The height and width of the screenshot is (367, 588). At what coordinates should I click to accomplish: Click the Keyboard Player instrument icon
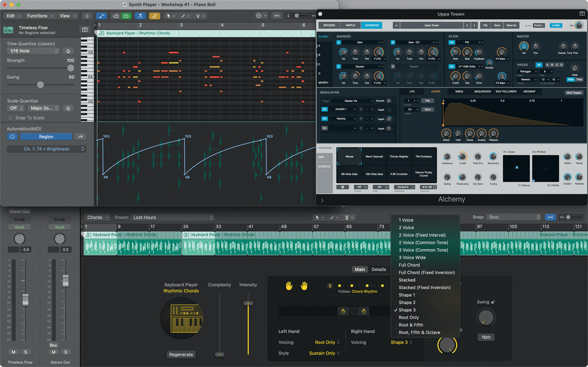pos(181,318)
